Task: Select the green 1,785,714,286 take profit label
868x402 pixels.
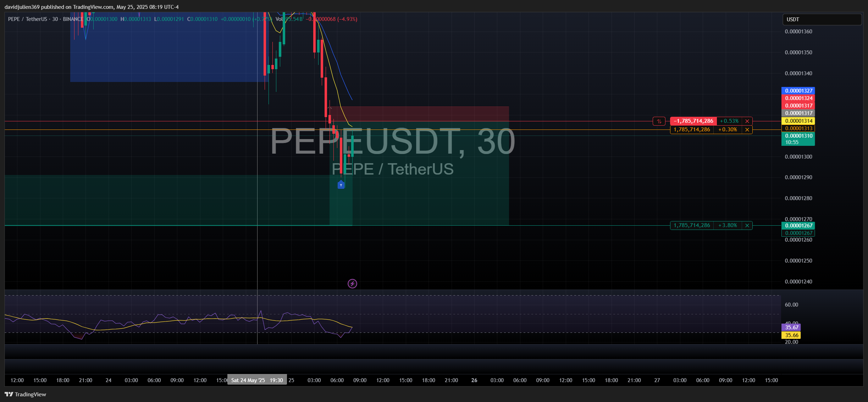Action: tap(692, 226)
